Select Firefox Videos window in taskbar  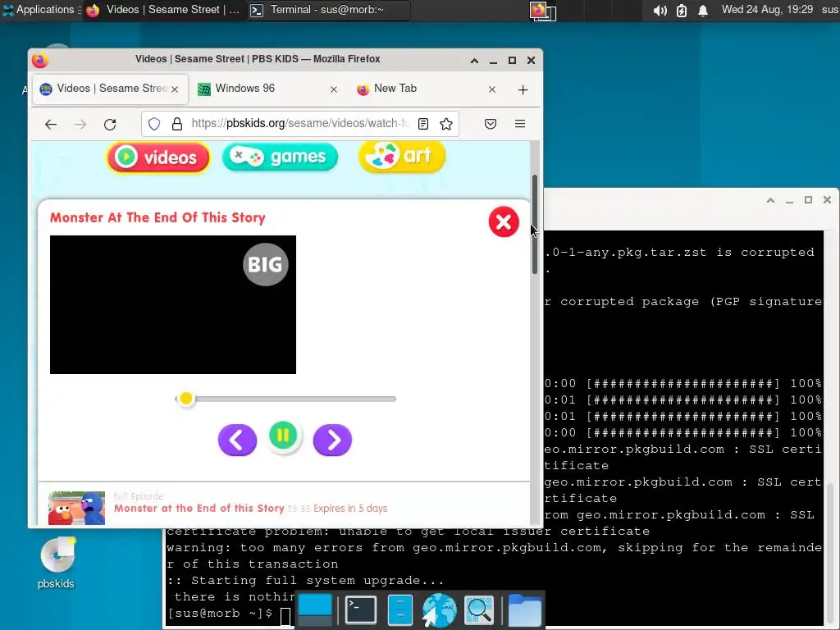click(x=164, y=10)
